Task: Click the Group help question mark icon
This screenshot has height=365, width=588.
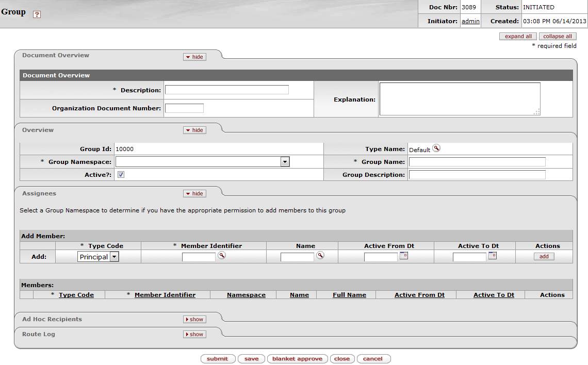Action: [x=37, y=14]
